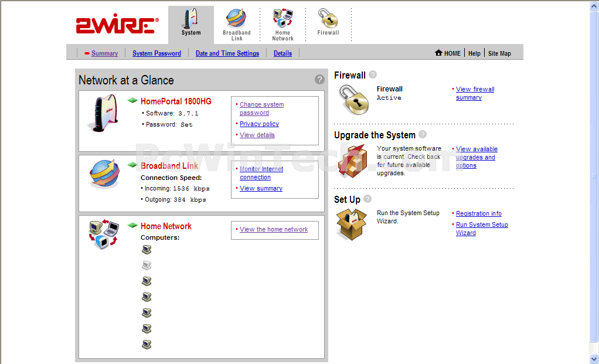
Task: Select the greyed-out inactive computer icon
Action: click(147, 265)
